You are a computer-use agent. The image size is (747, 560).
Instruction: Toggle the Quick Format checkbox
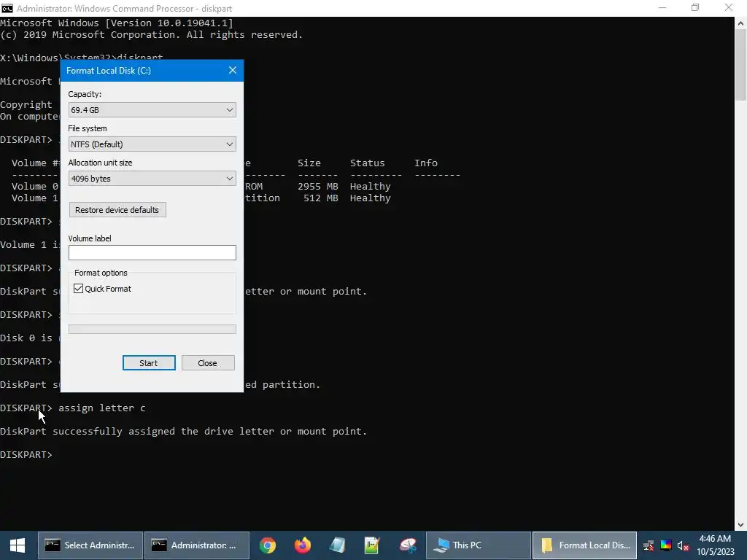click(x=78, y=289)
